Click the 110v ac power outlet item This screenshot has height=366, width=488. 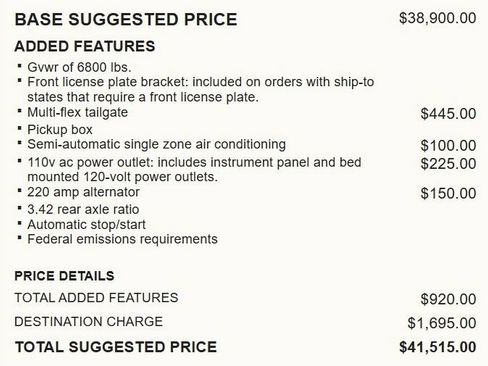(x=194, y=170)
